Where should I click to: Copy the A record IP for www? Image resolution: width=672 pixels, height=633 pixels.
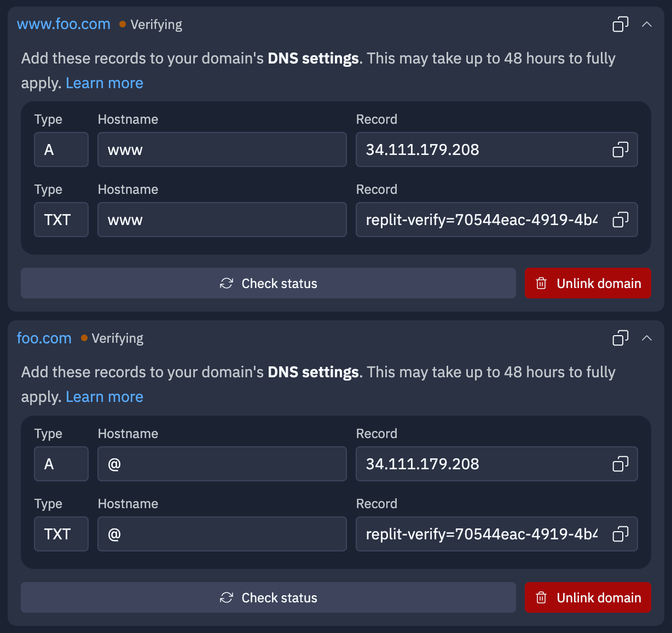(621, 149)
